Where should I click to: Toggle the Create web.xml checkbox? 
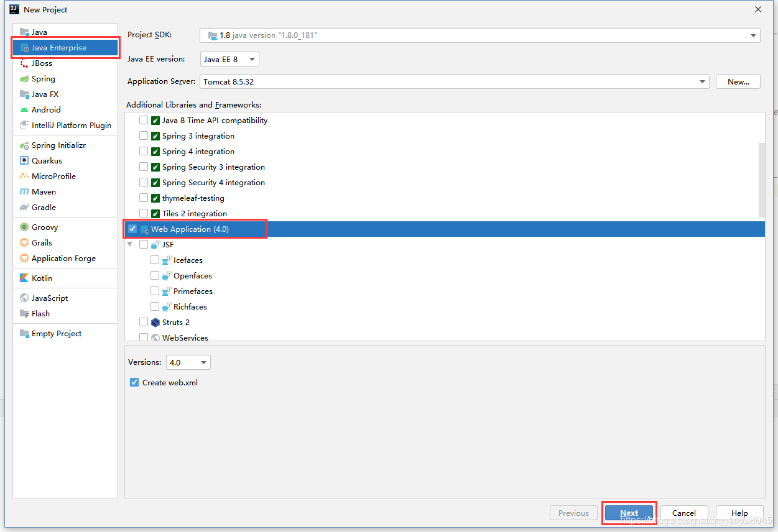pos(134,383)
